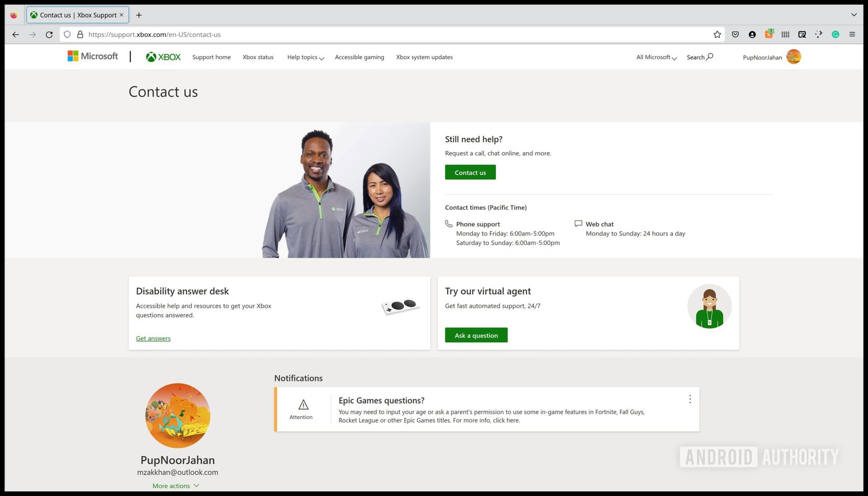The height and width of the screenshot is (496, 868).
Task: Click the Microsoft logo icon
Action: tap(71, 57)
